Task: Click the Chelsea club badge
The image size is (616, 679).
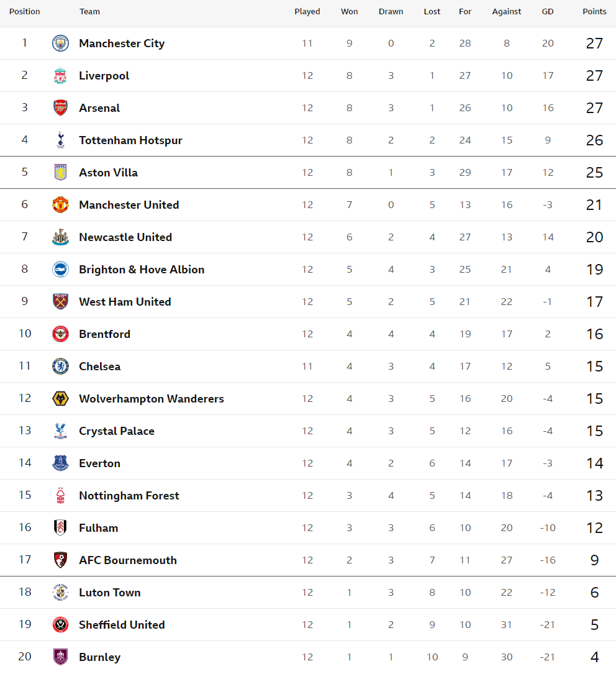Action: click(60, 367)
